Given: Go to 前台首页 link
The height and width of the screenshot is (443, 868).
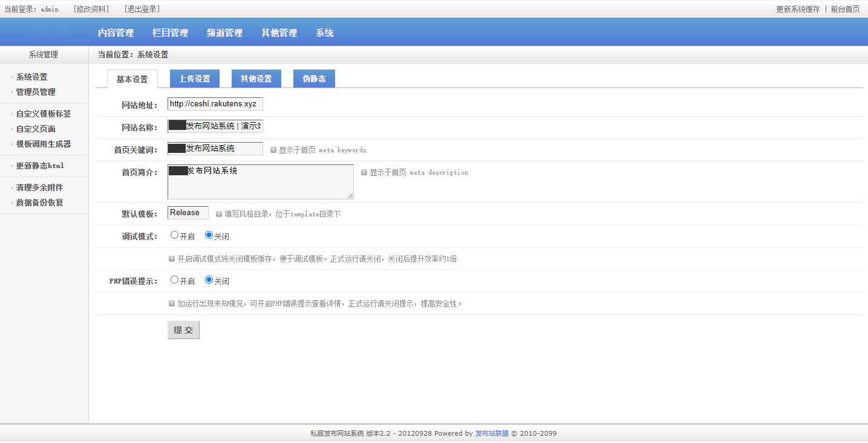Looking at the screenshot, I should 845,9.
